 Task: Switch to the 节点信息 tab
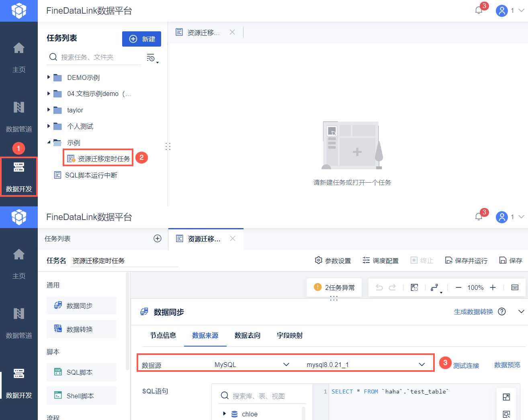click(x=163, y=335)
